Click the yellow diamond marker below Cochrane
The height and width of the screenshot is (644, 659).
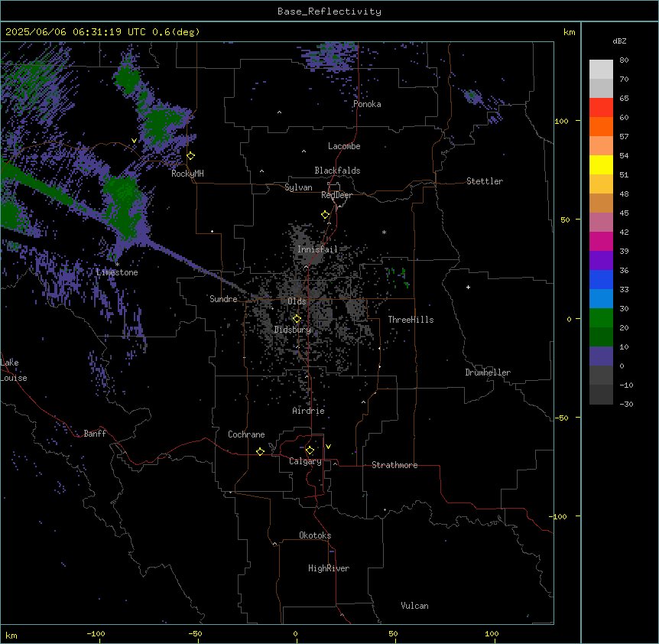pos(260,451)
